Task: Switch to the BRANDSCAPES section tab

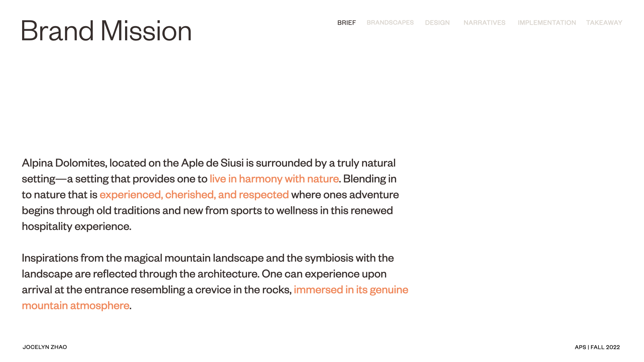Action: (390, 23)
